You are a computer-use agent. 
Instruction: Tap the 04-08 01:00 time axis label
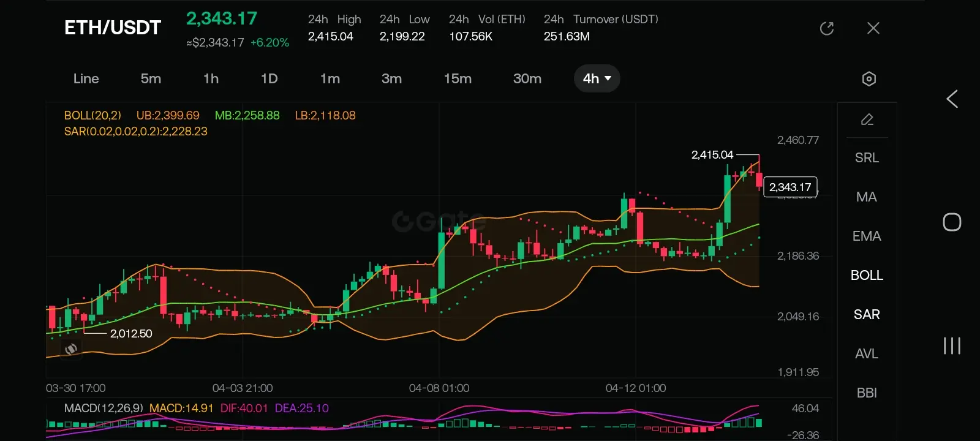point(439,388)
